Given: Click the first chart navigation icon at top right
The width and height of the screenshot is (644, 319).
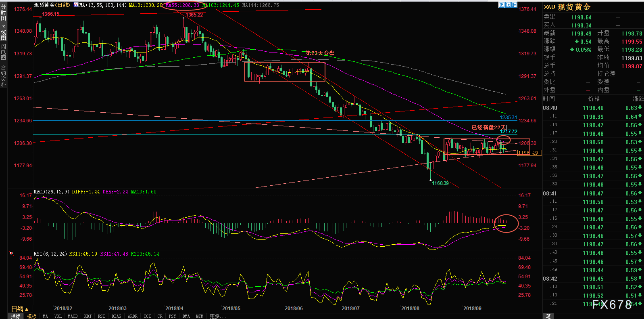Looking at the screenshot, I should 502,5.
